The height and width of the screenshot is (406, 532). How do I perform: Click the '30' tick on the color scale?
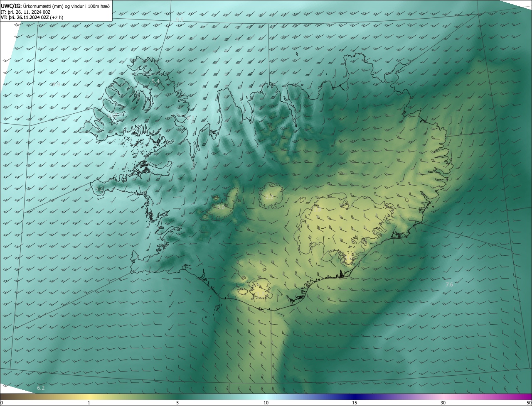coord(443,403)
